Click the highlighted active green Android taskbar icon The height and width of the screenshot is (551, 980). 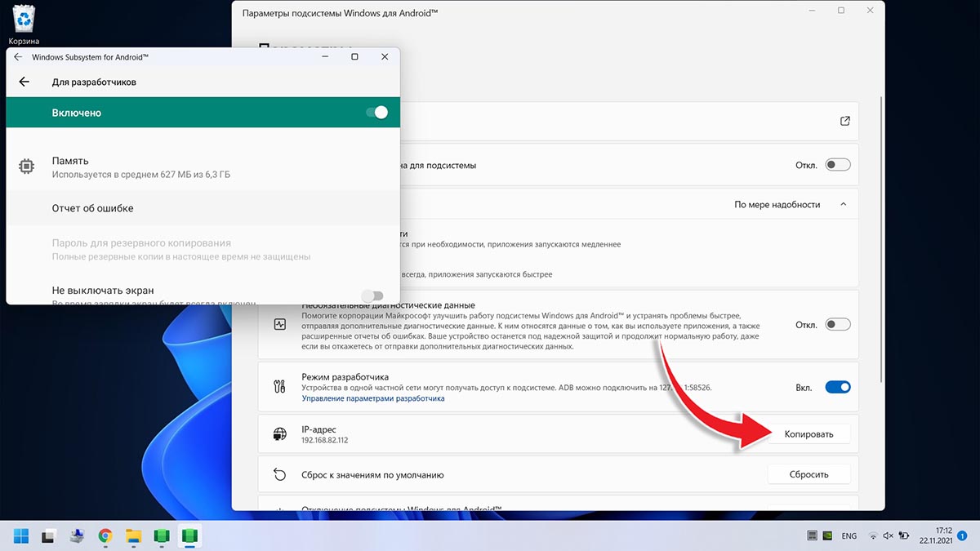click(189, 536)
